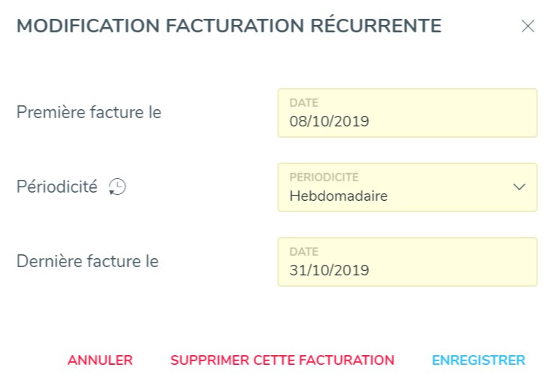The width and height of the screenshot is (557, 392).
Task: Select the Hebdomadaire value text
Action: (x=339, y=196)
